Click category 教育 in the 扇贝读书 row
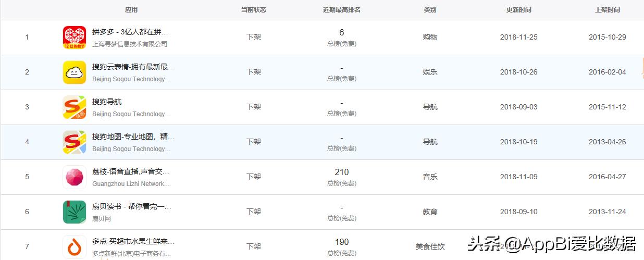Viewport: 644px width, 260px height. pos(430,212)
